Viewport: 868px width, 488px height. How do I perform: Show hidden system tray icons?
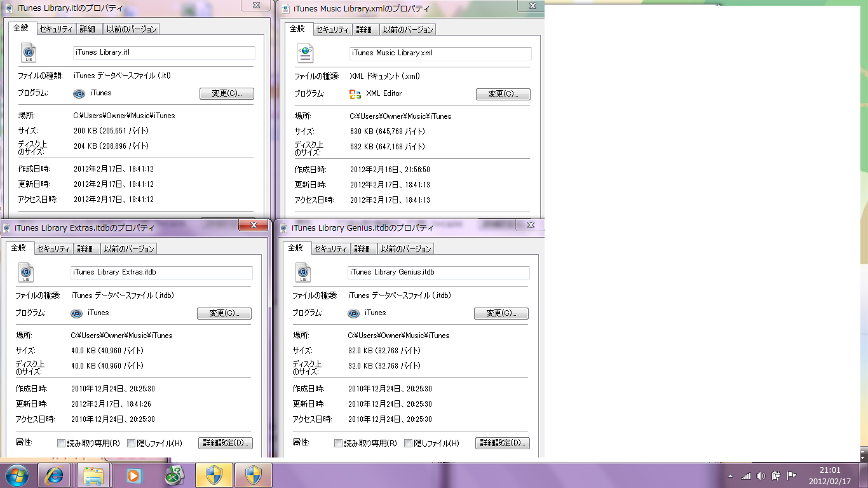coord(730,476)
